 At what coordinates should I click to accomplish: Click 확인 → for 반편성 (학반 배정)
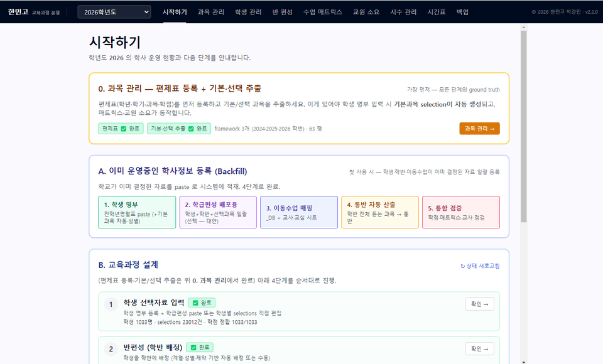pyautogui.click(x=479, y=349)
